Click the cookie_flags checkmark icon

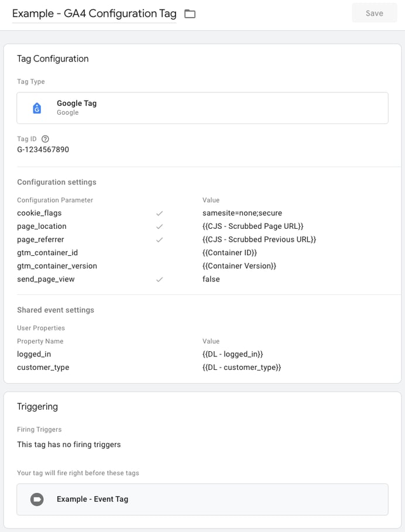coord(159,213)
